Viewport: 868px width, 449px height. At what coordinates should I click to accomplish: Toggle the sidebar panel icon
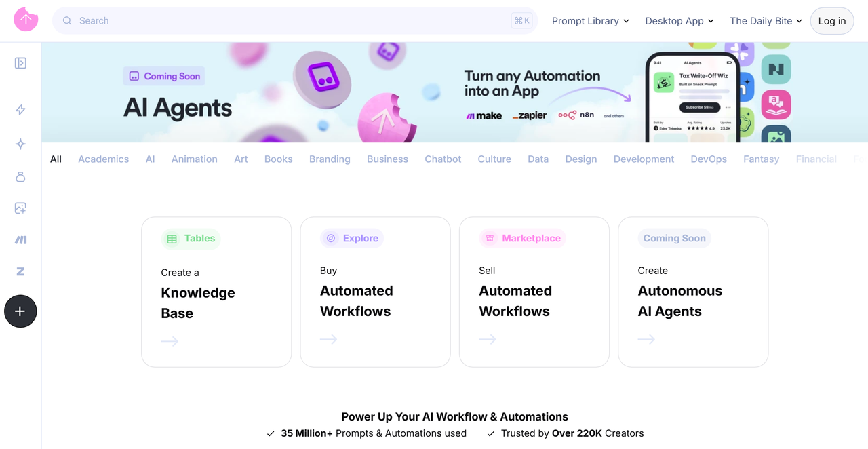click(20, 63)
